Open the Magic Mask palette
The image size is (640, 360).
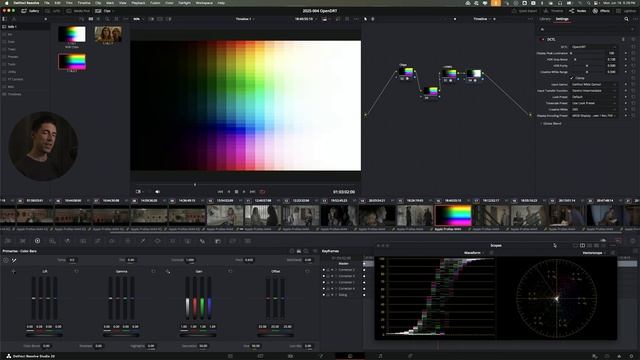click(188, 241)
